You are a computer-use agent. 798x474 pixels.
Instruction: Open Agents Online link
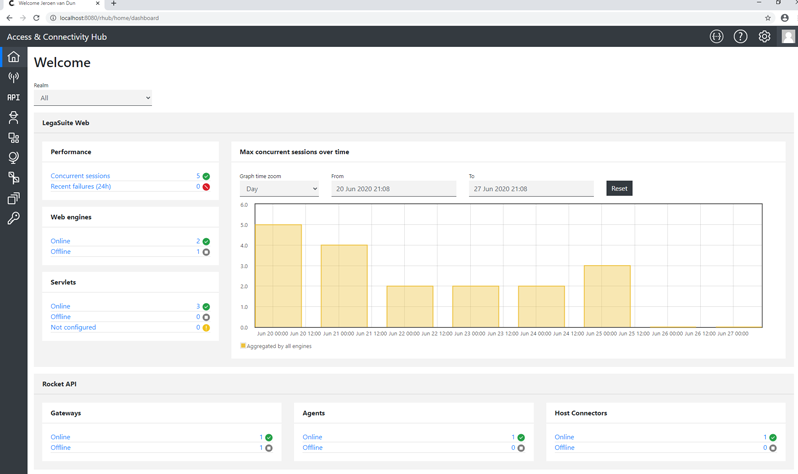pos(312,437)
